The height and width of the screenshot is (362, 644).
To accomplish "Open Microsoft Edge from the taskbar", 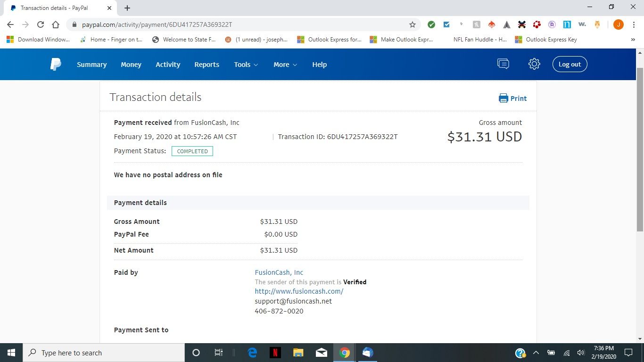I will tap(252, 353).
